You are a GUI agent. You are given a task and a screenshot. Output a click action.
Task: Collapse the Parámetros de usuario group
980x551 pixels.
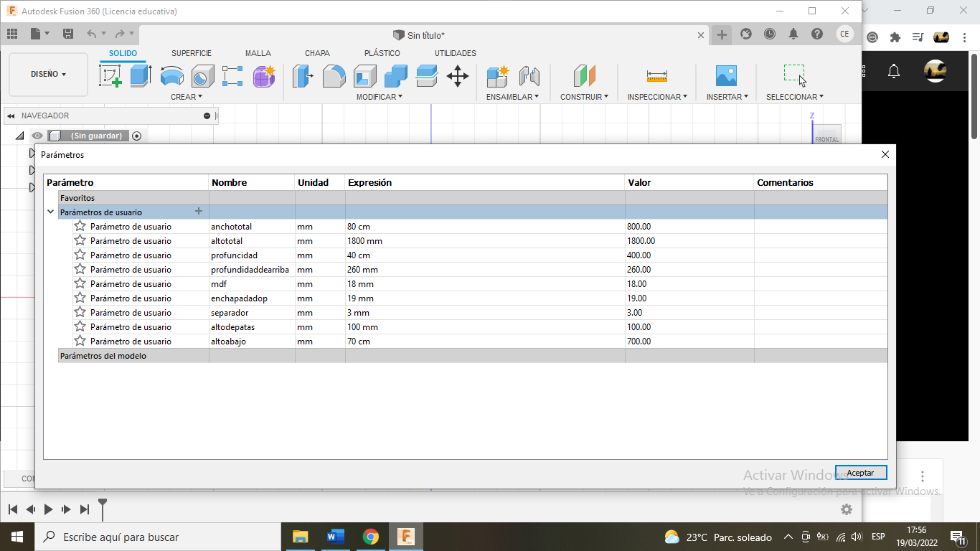(50, 212)
